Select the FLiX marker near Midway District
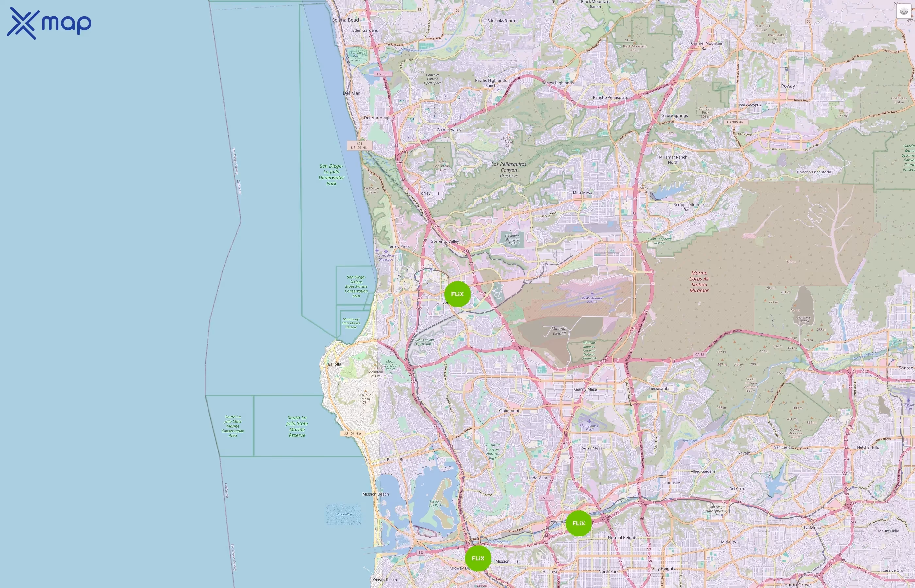The width and height of the screenshot is (915, 588). point(478,558)
